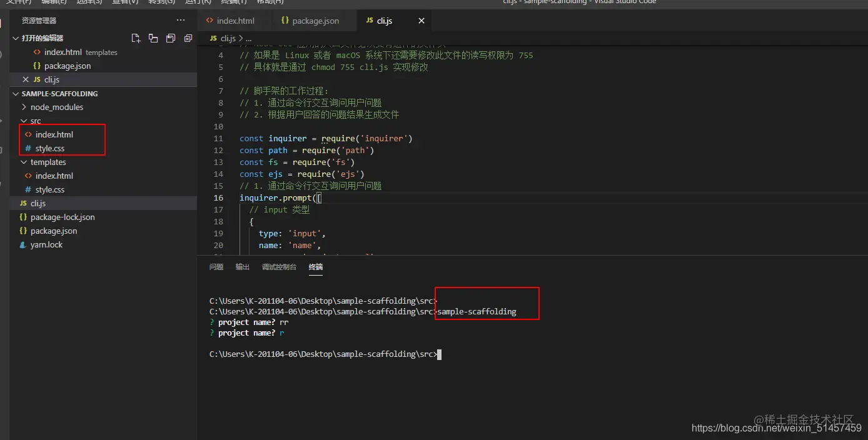Click code line const path = require('path')
Image resolution: width=868 pixels, height=440 pixels.
tap(306, 150)
